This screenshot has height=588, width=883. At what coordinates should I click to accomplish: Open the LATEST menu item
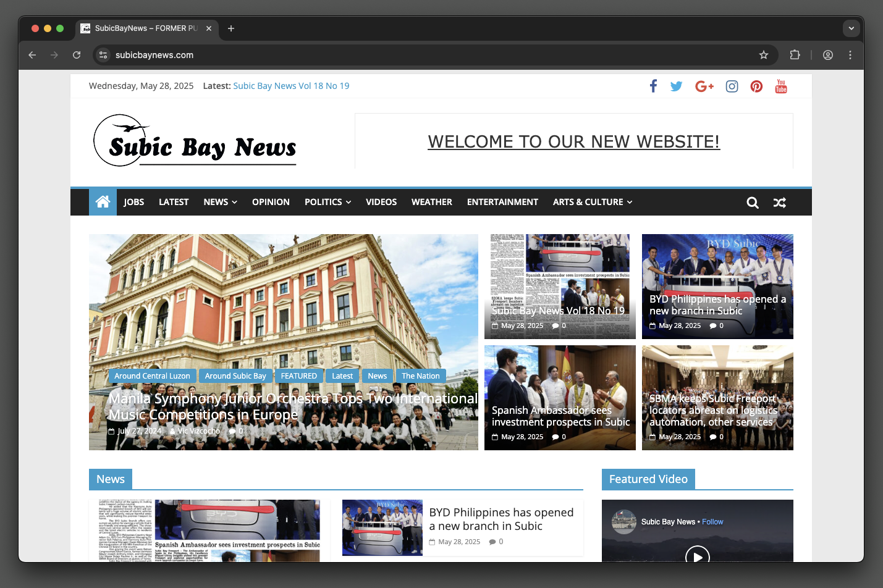[174, 202]
